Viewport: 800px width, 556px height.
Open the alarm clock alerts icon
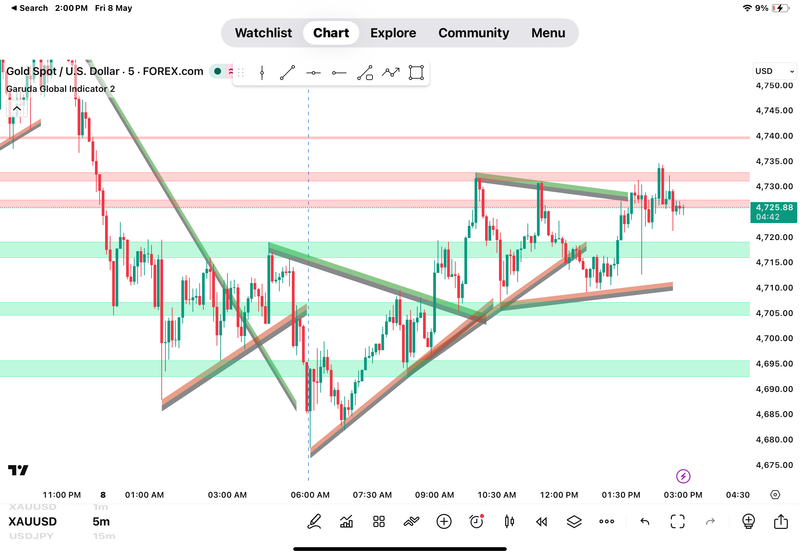[x=477, y=521]
